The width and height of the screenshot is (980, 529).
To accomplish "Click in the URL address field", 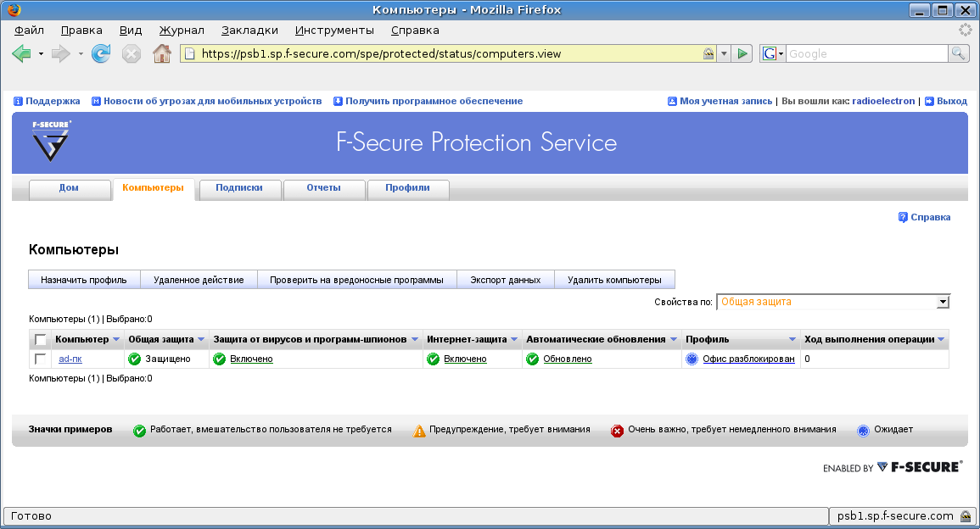I will point(450,53).
